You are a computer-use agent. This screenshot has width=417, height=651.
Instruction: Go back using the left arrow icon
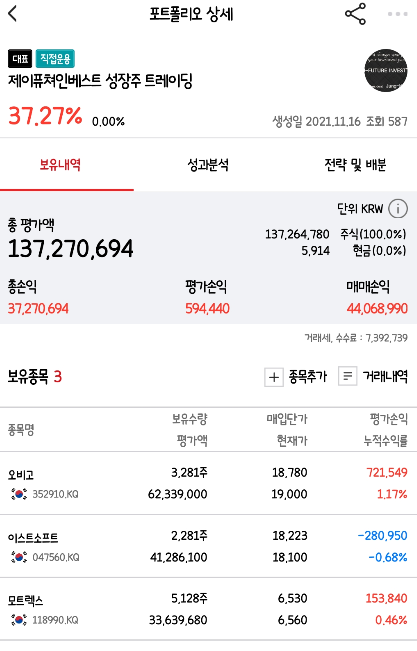click(13, 14)
